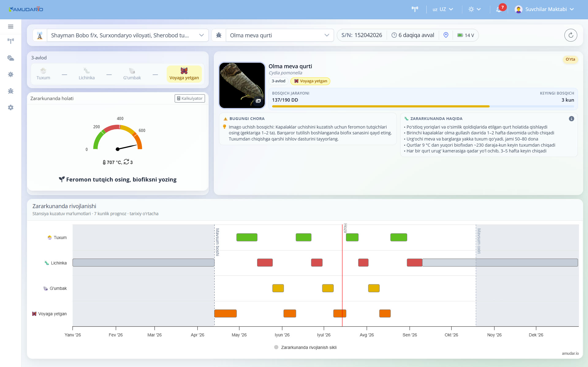588x367 pixels.
Task: Click the S/N: 152042026 serial text
Action: click(362, 35)
